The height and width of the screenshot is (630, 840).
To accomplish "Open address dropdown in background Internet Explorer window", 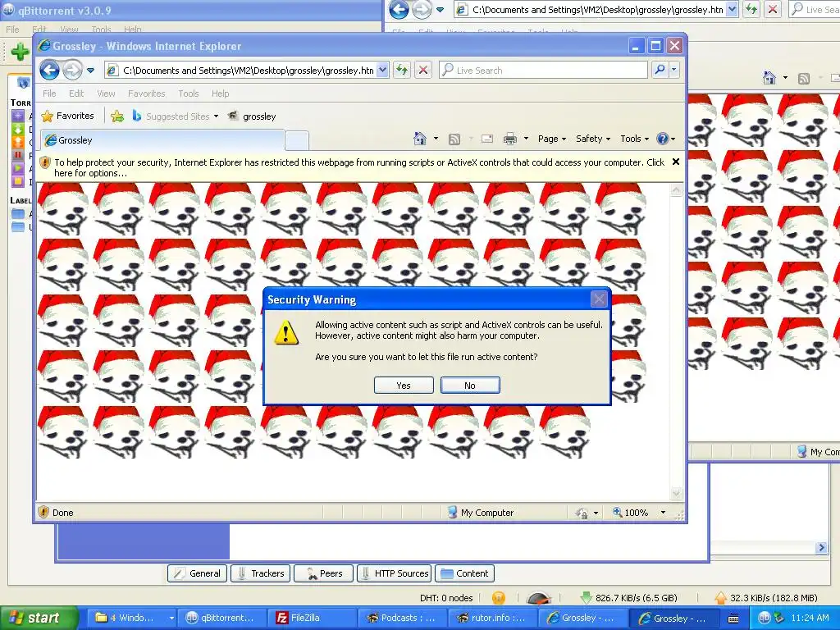I will point(732,9).
